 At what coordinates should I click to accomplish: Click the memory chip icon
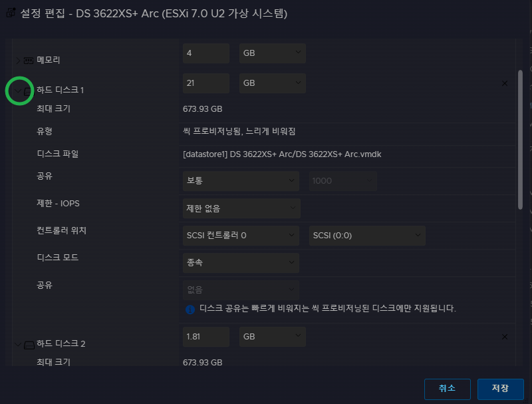pyautogui.click(x=29, y=61)
